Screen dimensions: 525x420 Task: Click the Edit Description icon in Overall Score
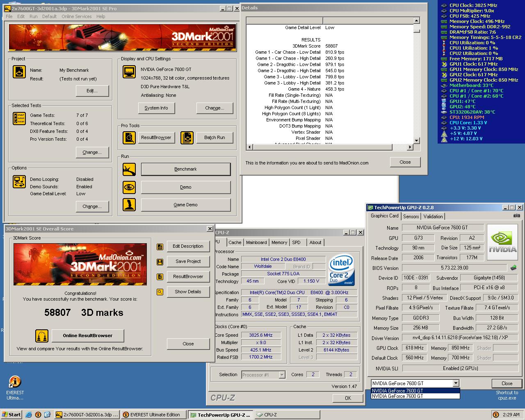point(160,247)
